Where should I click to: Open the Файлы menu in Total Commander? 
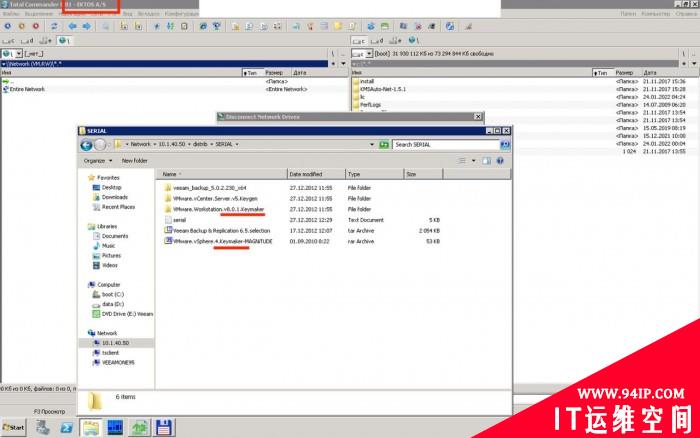click(11, 14)
